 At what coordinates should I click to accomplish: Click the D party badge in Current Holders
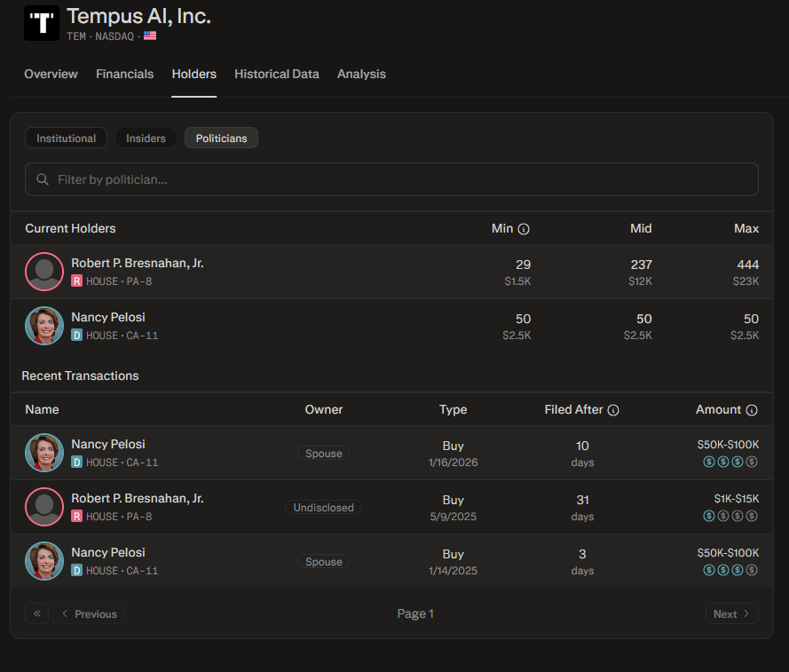tap(76, 335)
